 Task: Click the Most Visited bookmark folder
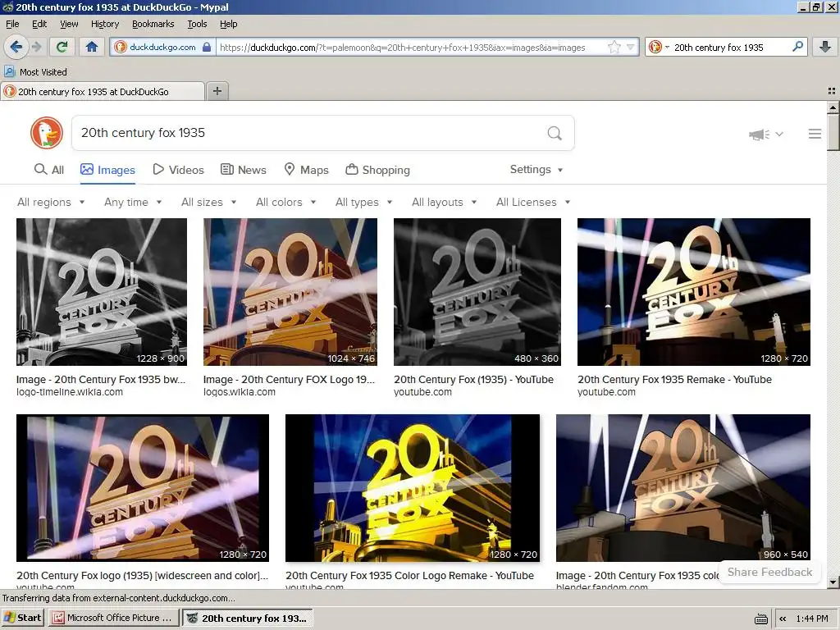[35, 72]
